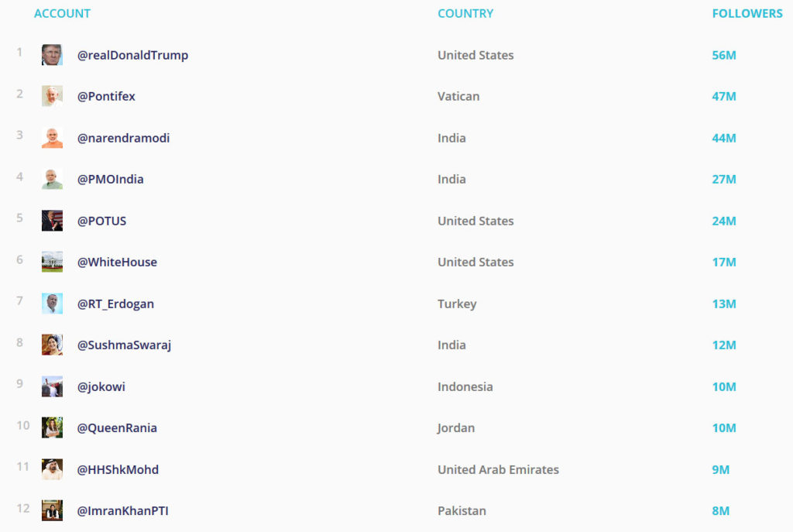
Task: Click the avatar beside @ImranKhanPTI
Action: pos(51,511)
